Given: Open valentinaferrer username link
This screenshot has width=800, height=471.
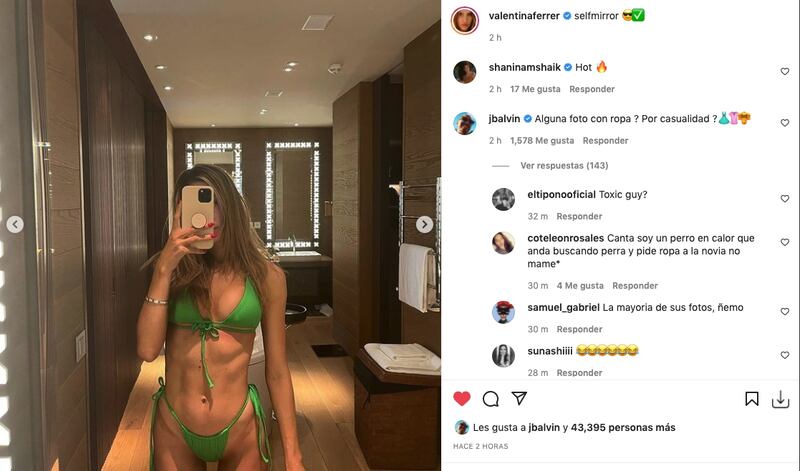Looking at the screenshot, I should pos(524,16).
